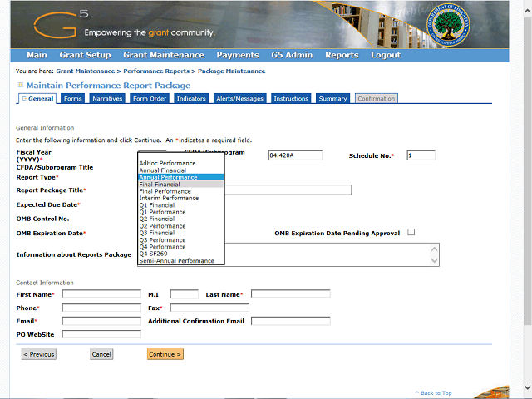Toggle OMB Expiration Date Pending Approval checkbox
Image resolution: width=532 pixels, height=399 pixels.
411,232
